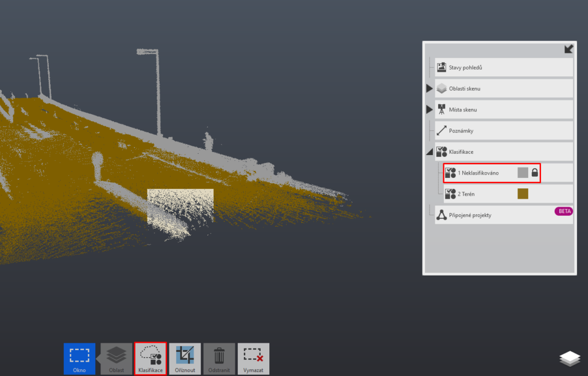Collapse the Klasifikace tree section

(x=429, y=152)
